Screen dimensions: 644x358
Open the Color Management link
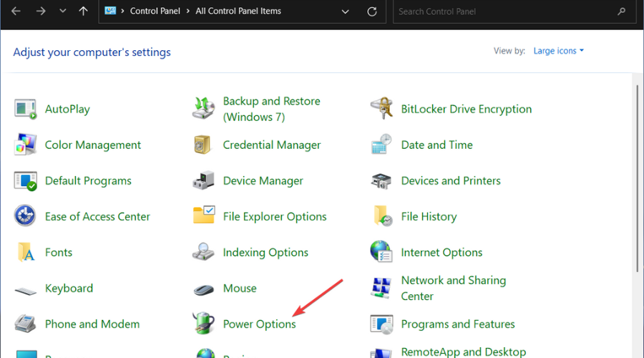point(93,145)
